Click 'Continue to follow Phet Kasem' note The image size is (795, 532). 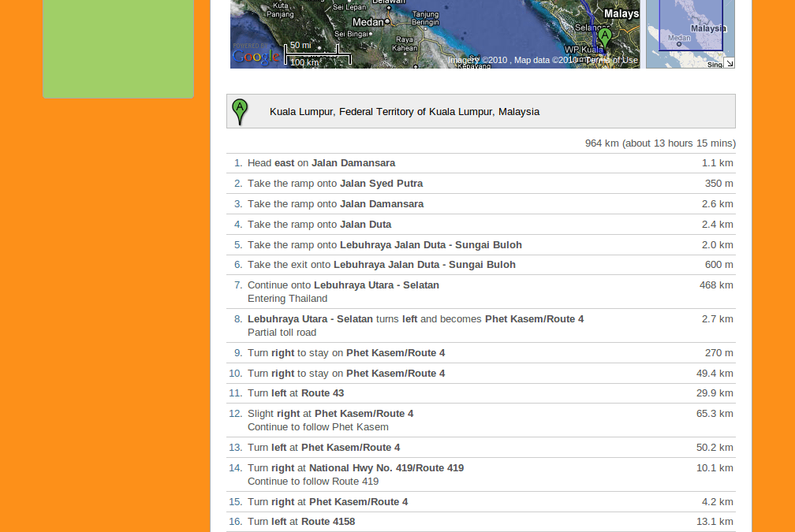pyautogui.click(x=318, y=427)
